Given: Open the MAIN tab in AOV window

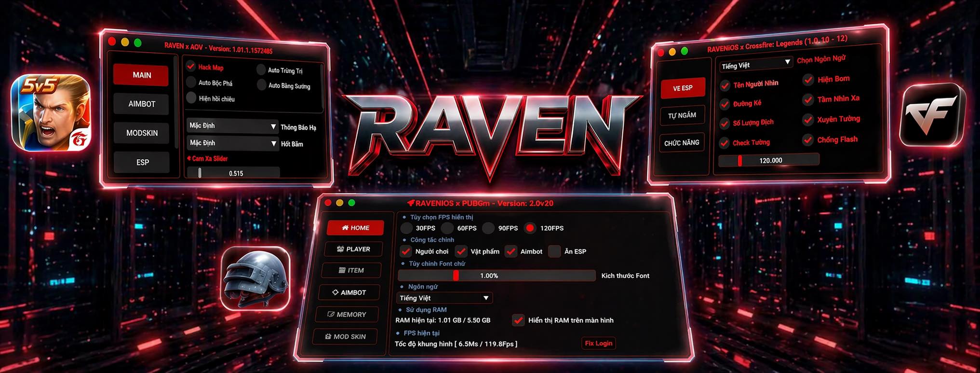Looking at the screenshot, I should pos(141,75).
